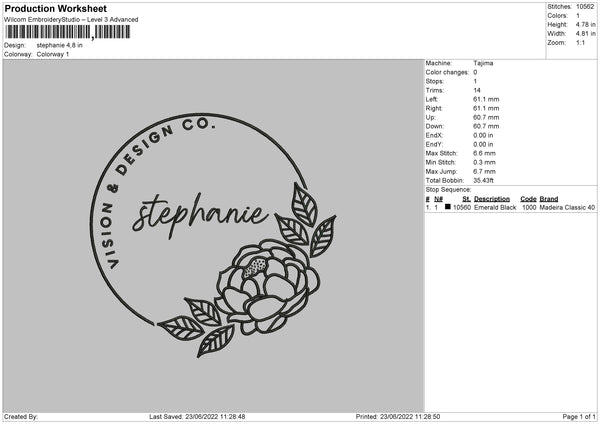Click the Min Stitch value 0.3 mm
600x424 pixels.
484,163
